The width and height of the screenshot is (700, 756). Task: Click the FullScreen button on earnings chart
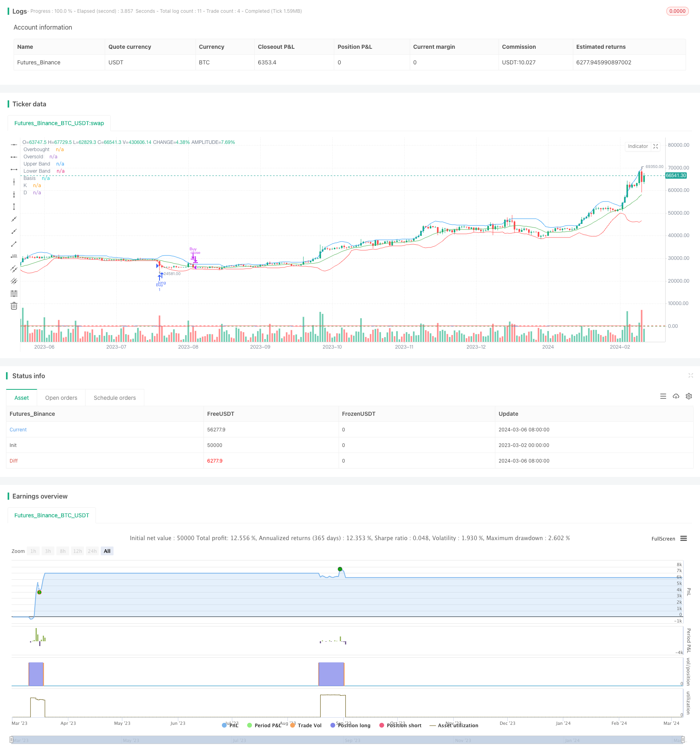[x=663, y=539]
